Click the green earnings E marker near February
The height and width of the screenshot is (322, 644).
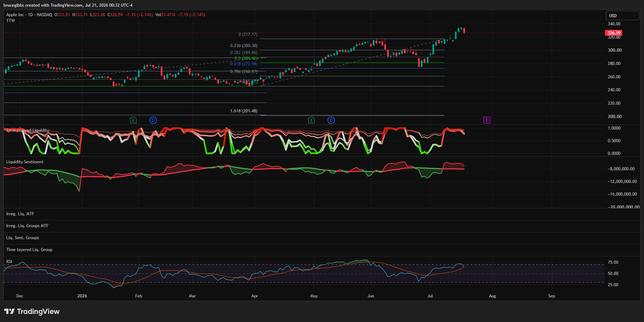click(133, 120)
